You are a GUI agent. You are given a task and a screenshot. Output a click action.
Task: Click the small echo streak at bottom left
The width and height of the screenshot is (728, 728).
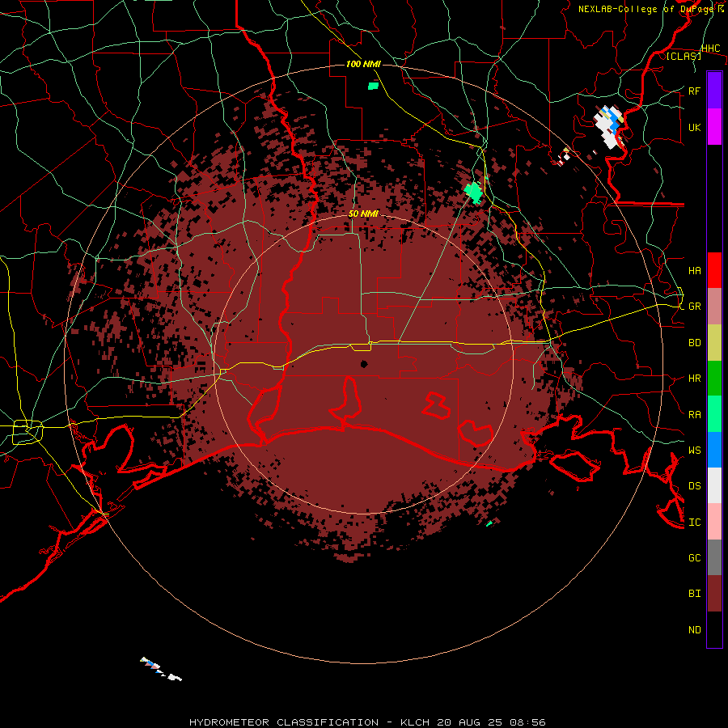coord(161,669)
